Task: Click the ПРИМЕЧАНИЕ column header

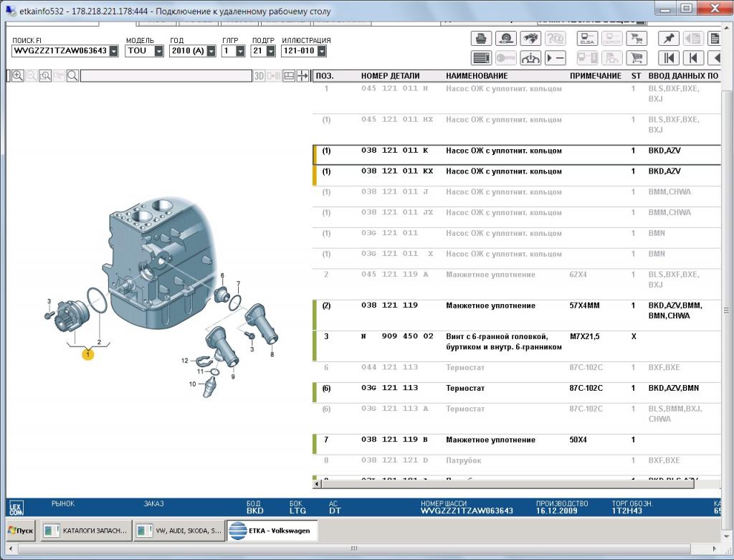Action: pyautogui.click(x=596, y=76)
